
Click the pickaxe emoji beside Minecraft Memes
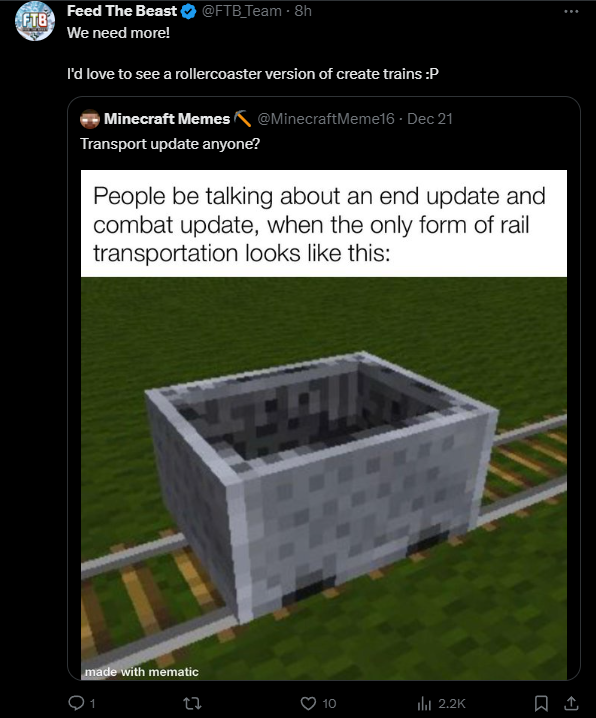pos(242,119)
